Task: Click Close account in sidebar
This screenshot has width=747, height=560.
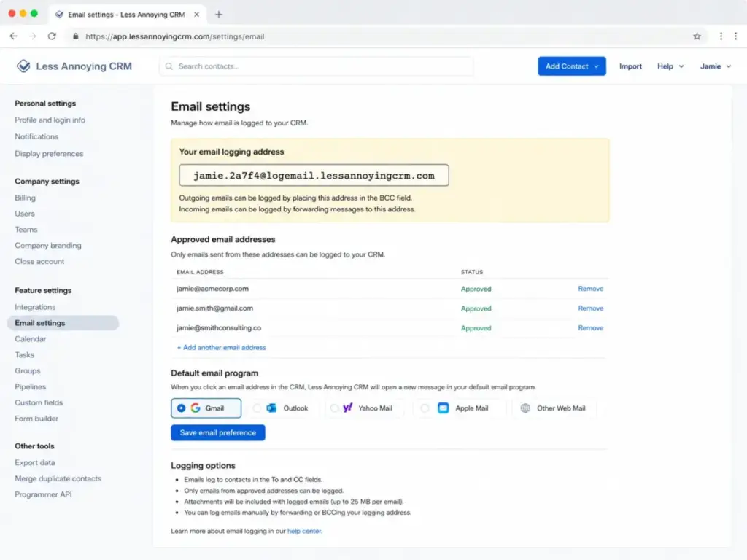Action: (x=39, y=262)
